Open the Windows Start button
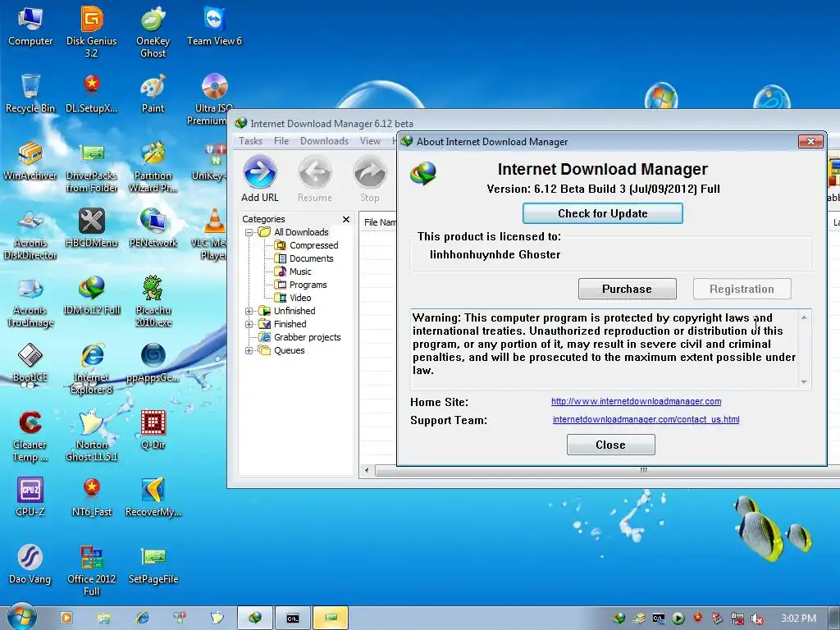The height and width of the screenshot is (630, 840). pos(22,617)
